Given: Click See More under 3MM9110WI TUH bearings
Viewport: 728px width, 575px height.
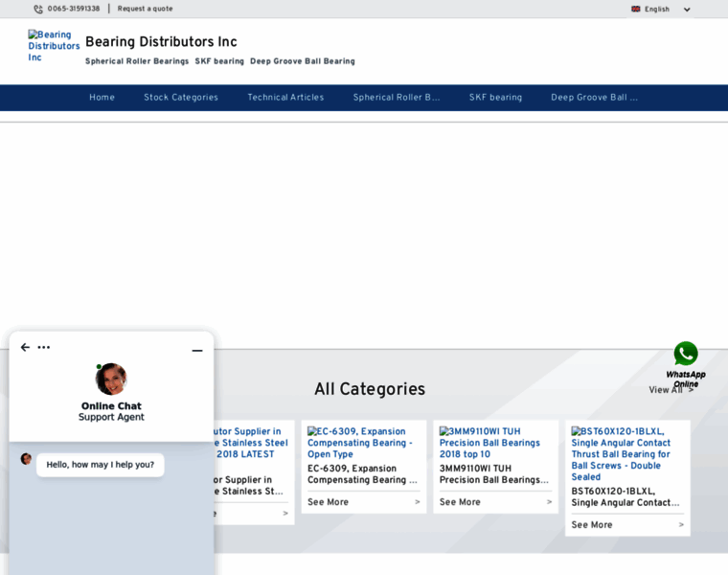Looking at the screenshot, I should point(460,502).
